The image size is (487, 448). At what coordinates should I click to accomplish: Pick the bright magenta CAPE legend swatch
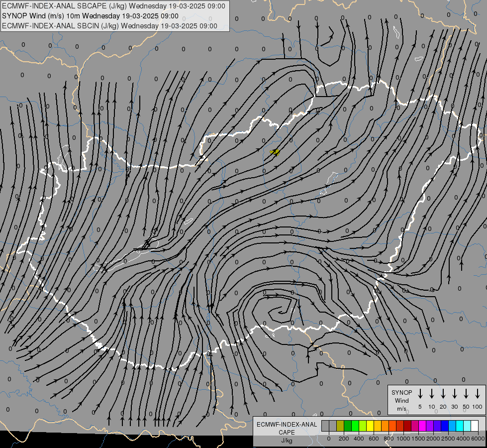click(423, 426)
